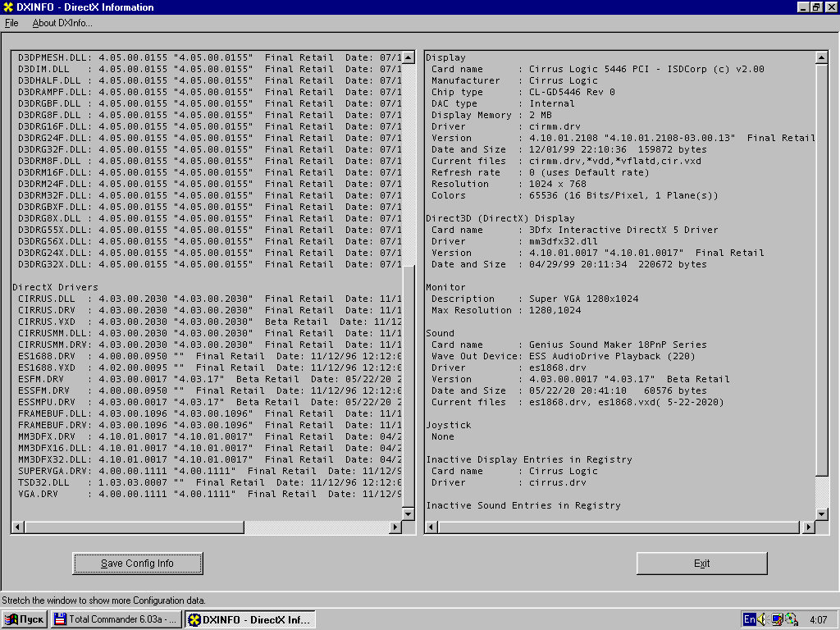This screenshot has width=840, height=630.
Task: Click the right pane's scroll up arrow
Action: pyautogui.click(x=822, y=57)
